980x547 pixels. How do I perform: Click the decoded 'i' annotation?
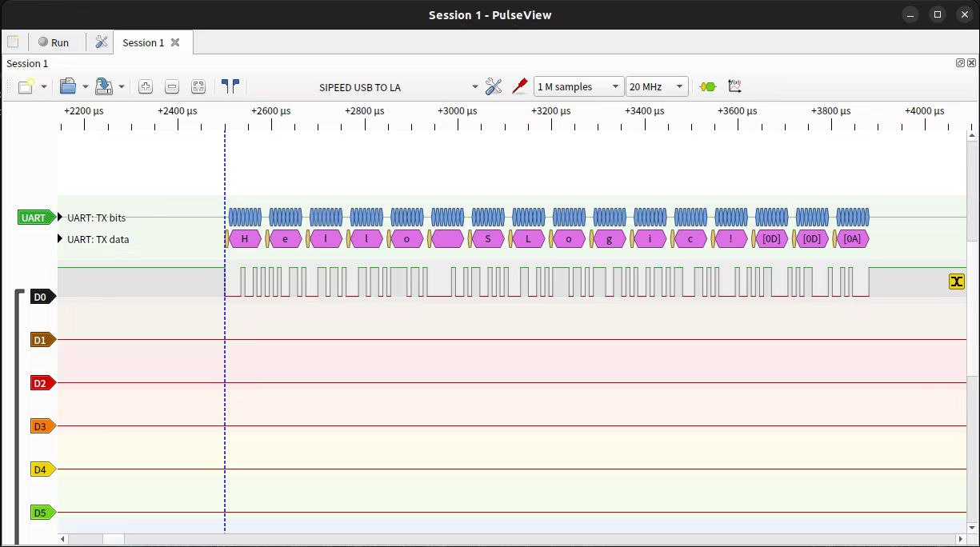(x=650, y=238)
